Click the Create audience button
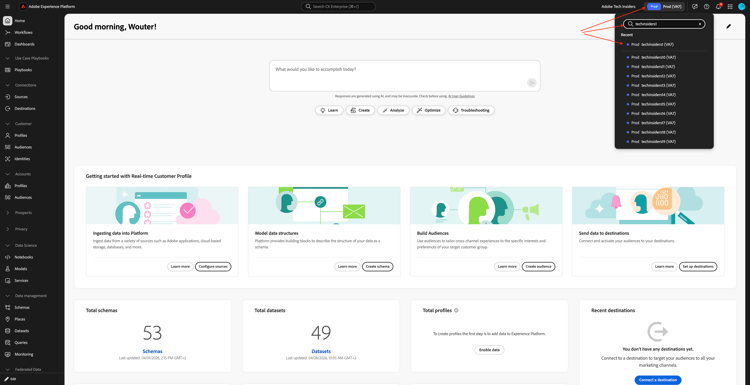The image size is (750, 385). (x=539, y=266)
